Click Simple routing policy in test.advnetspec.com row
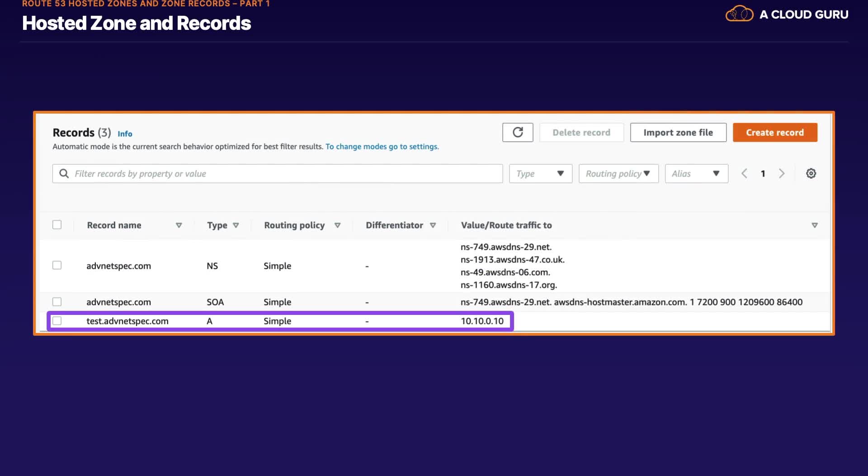The image size is (868, 476). coord(277,321)
